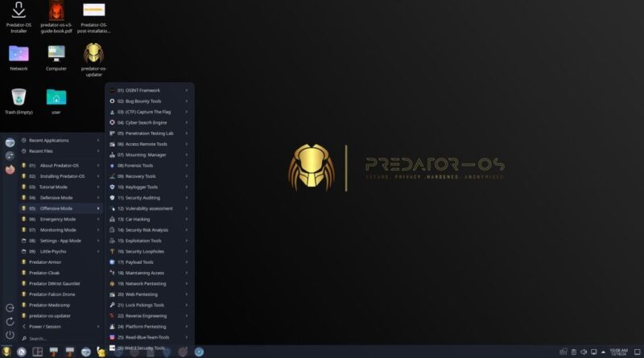Expand 21) Lock Pickings Tools

[150, 305]
